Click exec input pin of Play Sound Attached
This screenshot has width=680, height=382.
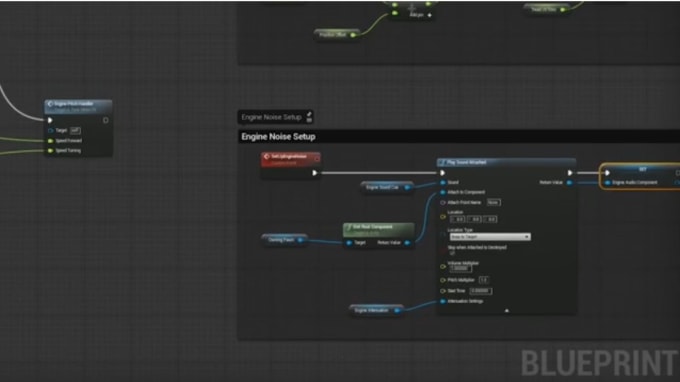[x=443, y=173]
